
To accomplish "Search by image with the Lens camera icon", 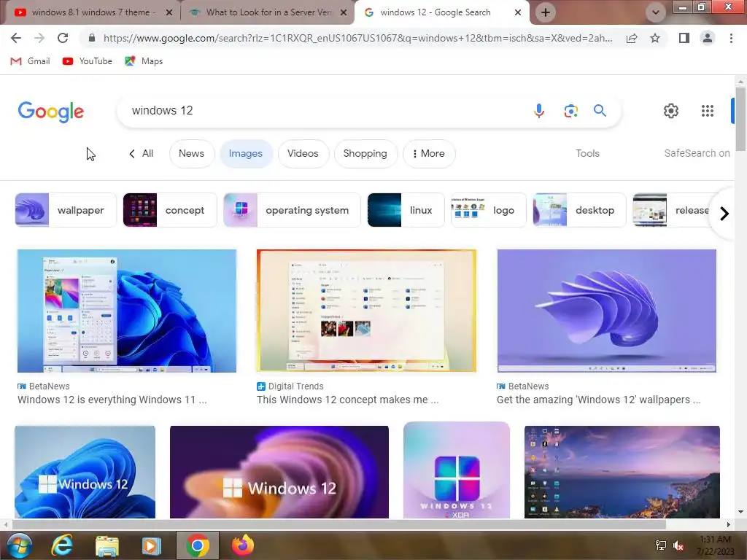I will click(570, 111).
